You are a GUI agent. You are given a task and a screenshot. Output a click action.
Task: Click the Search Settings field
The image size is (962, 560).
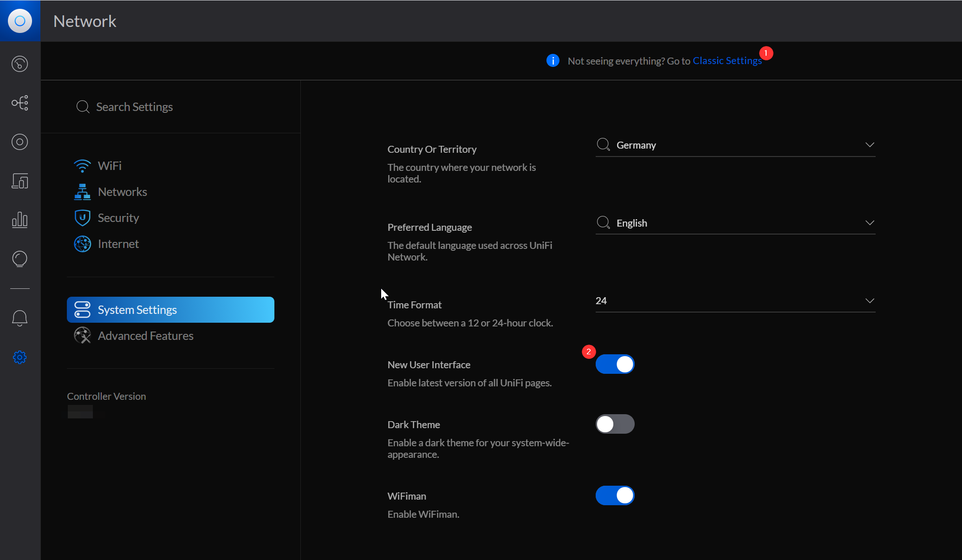pos(134,107)
